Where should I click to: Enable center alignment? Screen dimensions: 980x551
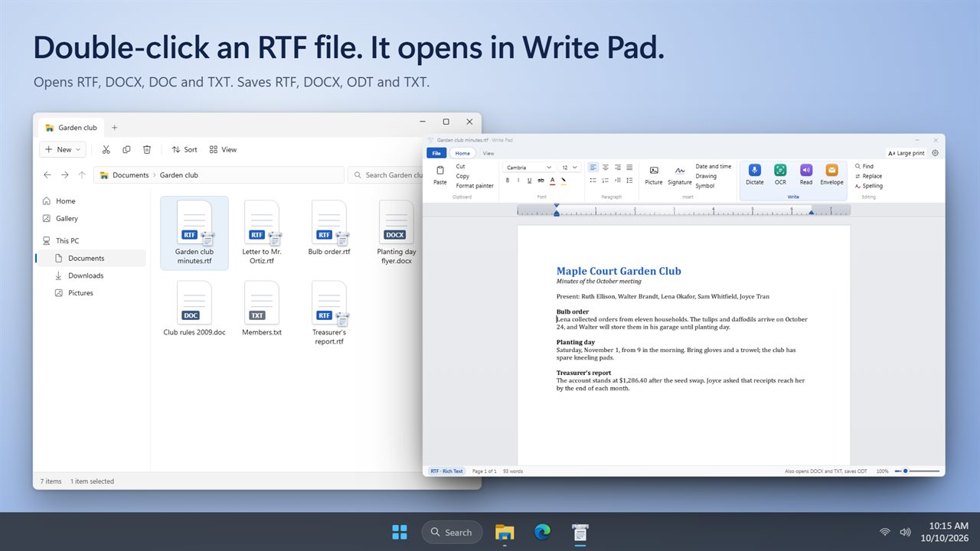pyautogui.click(x=605, y=167)
